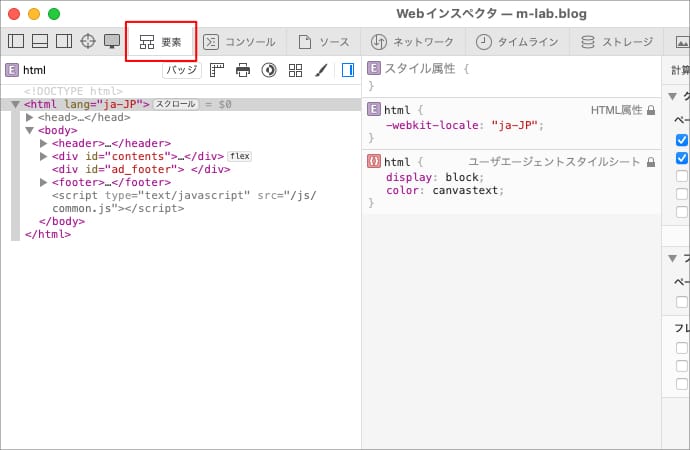Expand the head element node
690x450 pixels.
pyautogui.click(x=30, y=117)
